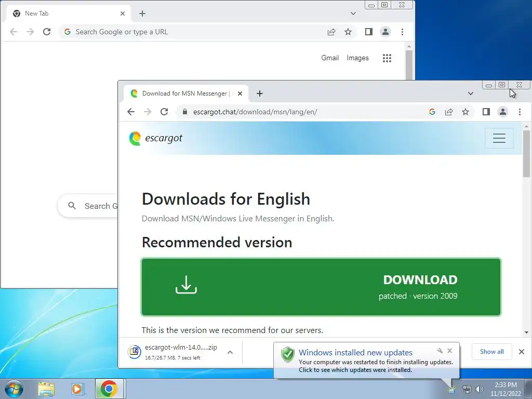Open the Google apps grid on the New Tab page

pyautogui.click(x=387, y=58)
